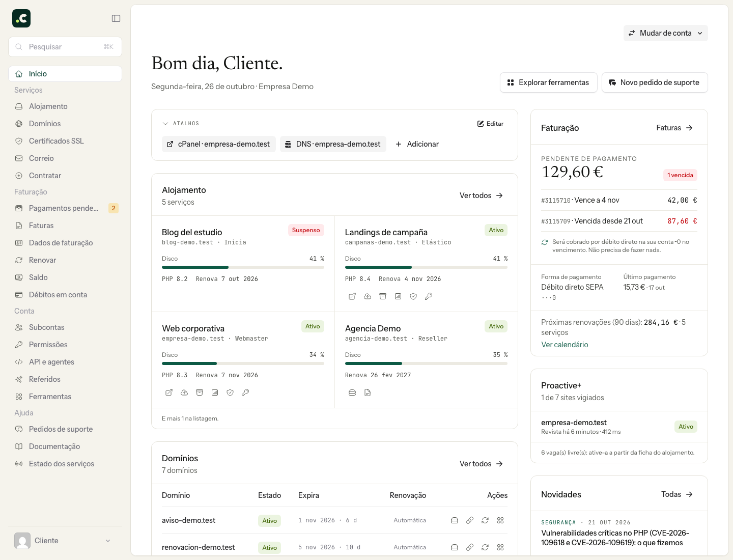This screenshot has width=733, height=560.
Task: Open Estado dos serviços sidebar item
Action: (x=65, y=464)
